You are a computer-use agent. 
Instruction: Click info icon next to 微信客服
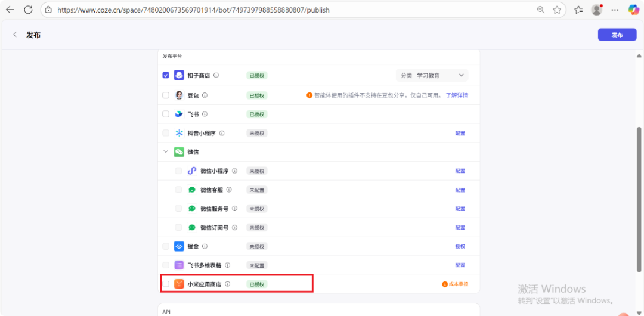point(229,190)
